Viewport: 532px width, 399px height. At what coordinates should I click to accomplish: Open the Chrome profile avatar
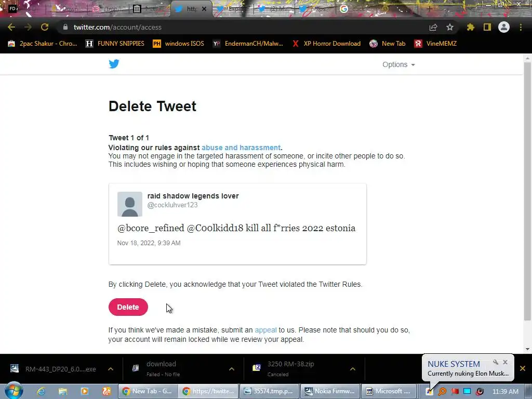pyautogui.click(x=504, y=27)
